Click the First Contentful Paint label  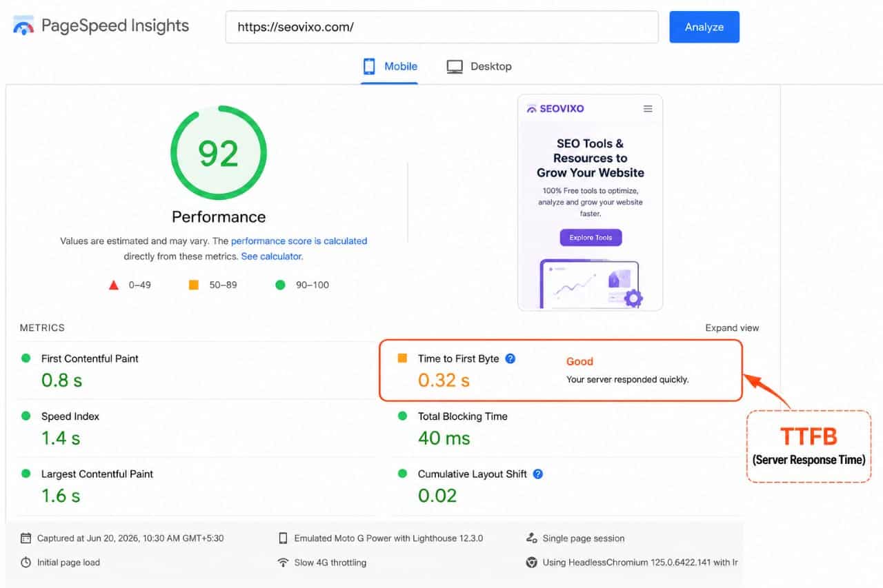click(90, 358)
